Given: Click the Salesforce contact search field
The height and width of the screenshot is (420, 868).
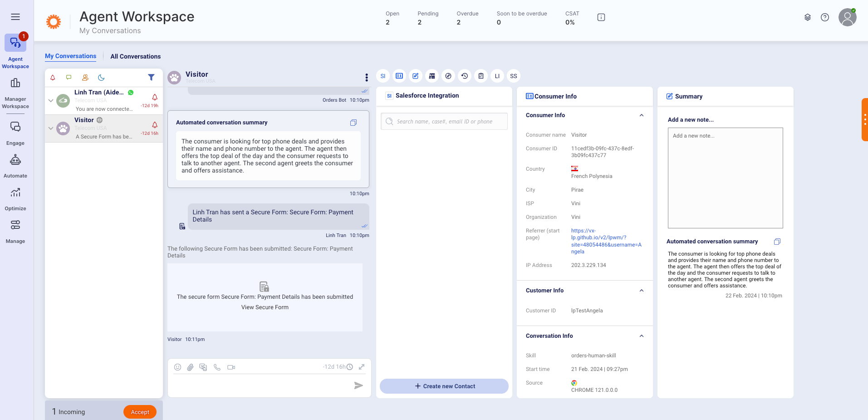Looking at the screenshot, I should coord(444,121).
